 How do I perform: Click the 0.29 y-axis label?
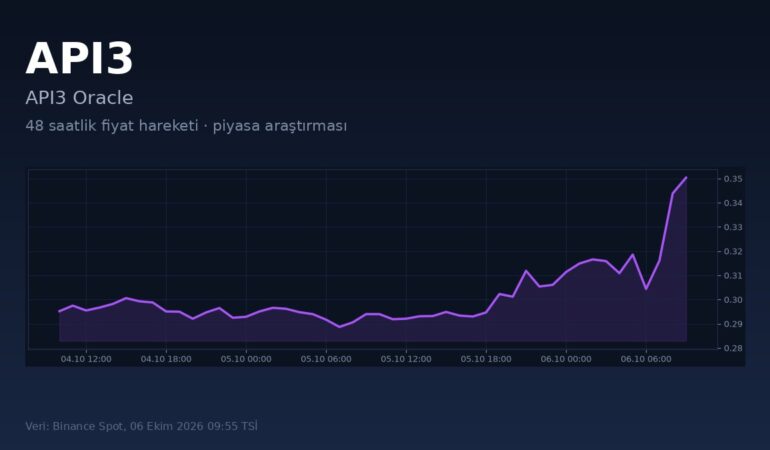733,324
